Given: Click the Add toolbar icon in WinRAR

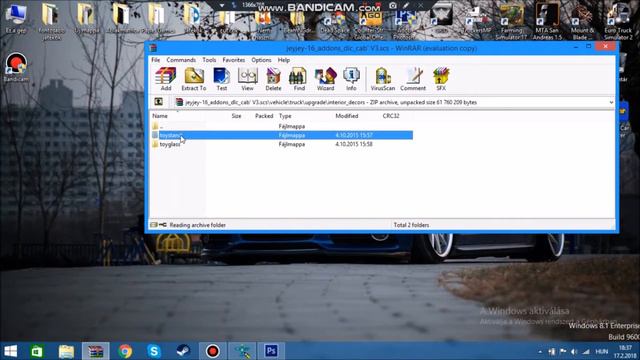Looking at the screenshot, I should [166, 79].
